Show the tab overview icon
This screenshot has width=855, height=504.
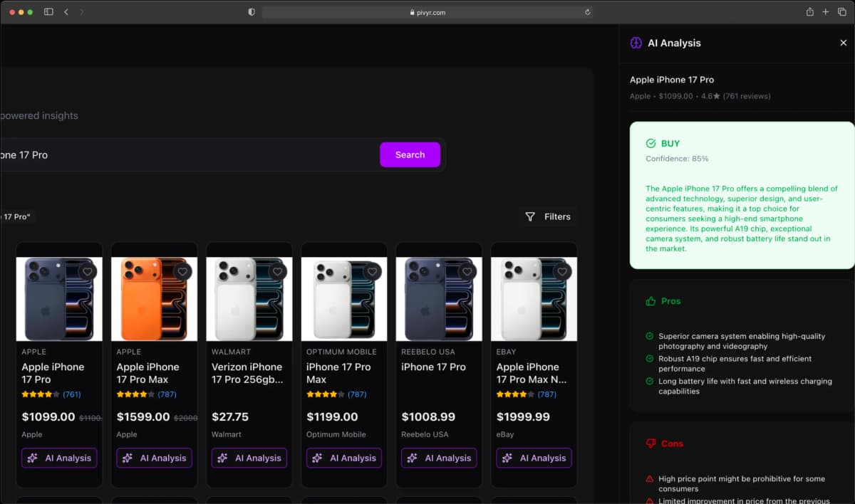tap(842, 12)
